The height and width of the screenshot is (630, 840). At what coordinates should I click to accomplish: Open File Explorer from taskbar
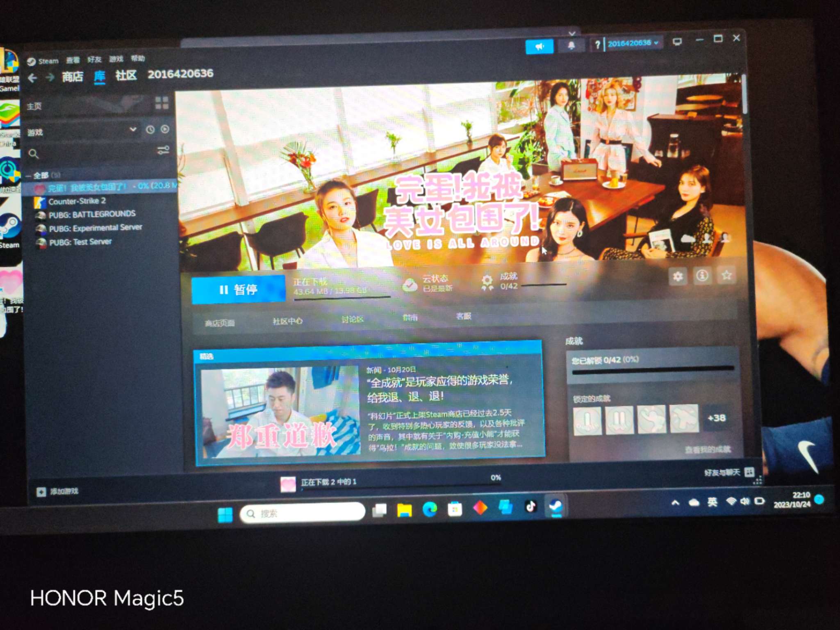click(x=404, y=510)
